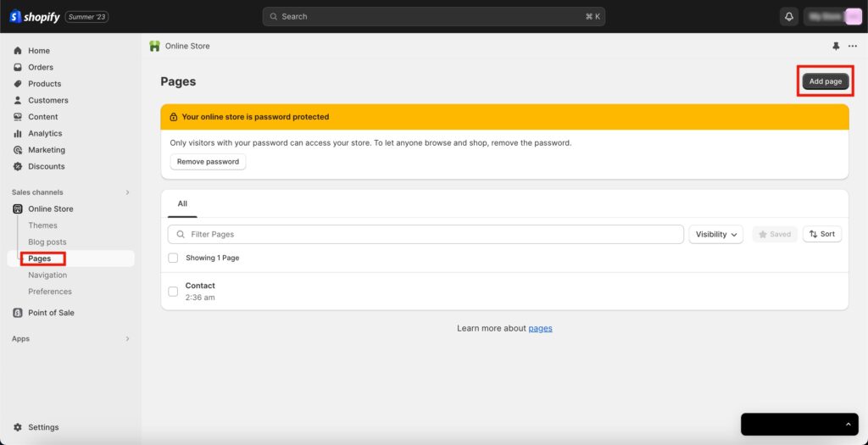Click magnifier icon in Filter Pages
Viewport: 868px width, 445px height.
pos(181,234)
